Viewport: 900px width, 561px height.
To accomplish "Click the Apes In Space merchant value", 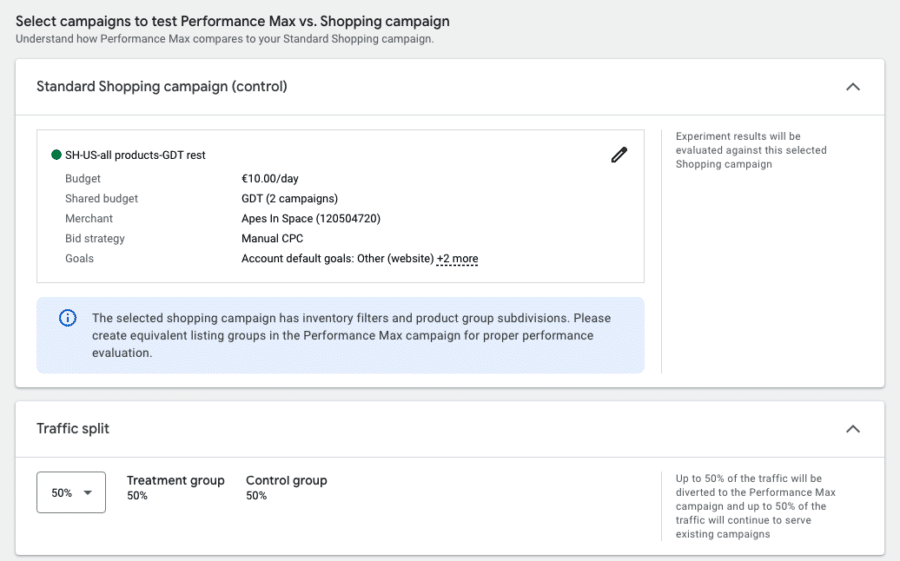I will [311, 219].
